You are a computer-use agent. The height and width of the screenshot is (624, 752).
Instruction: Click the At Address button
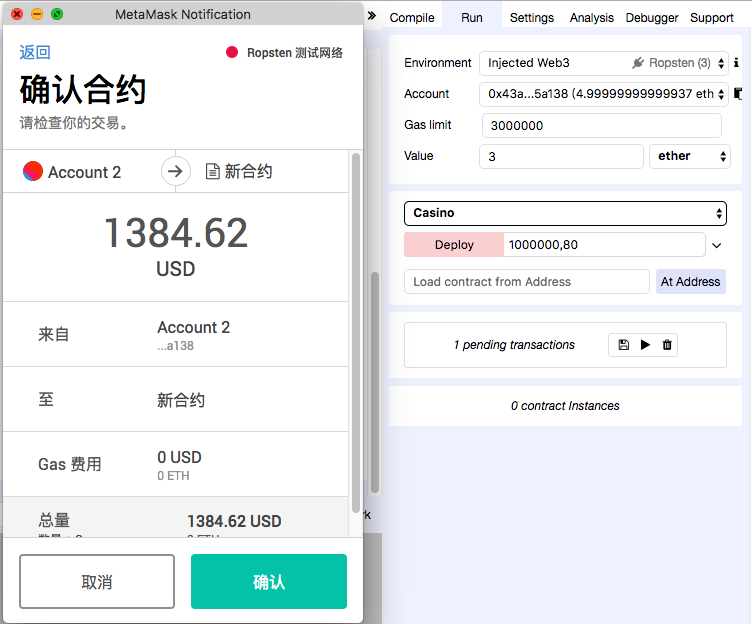tap(691, 282)
